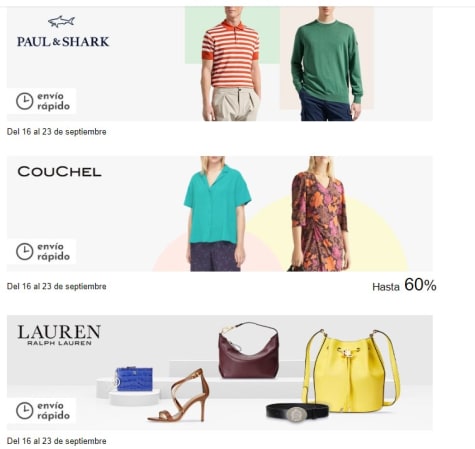The image size is (475, 449).
Task: Select the burgundy shoulder bag
Action: (248, 350)
